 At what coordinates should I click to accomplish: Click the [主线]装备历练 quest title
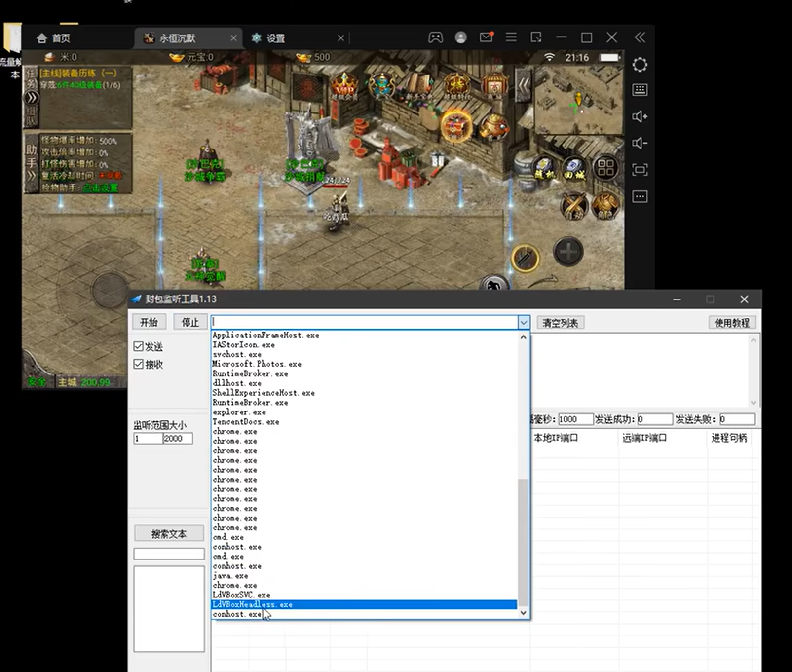pyautogui.click(x=78, y=73)
